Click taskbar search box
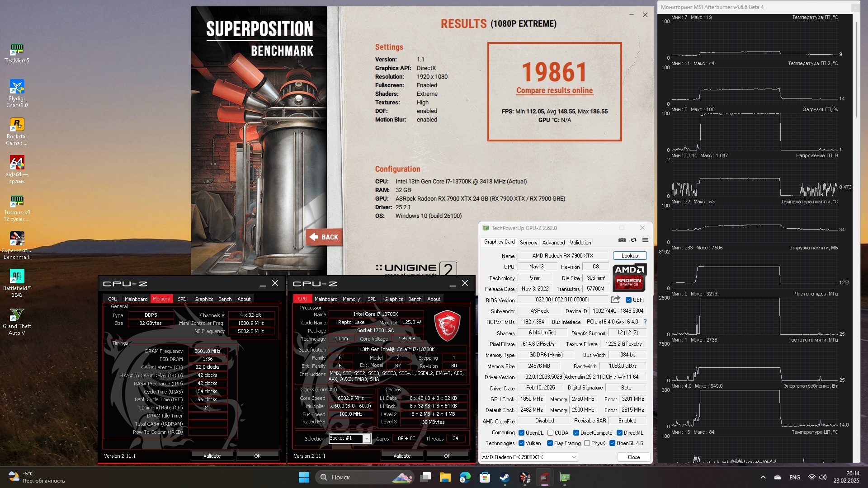 364,477
